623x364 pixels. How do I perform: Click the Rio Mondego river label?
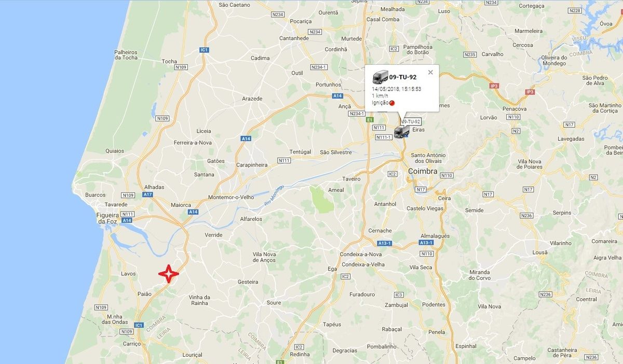274,194
